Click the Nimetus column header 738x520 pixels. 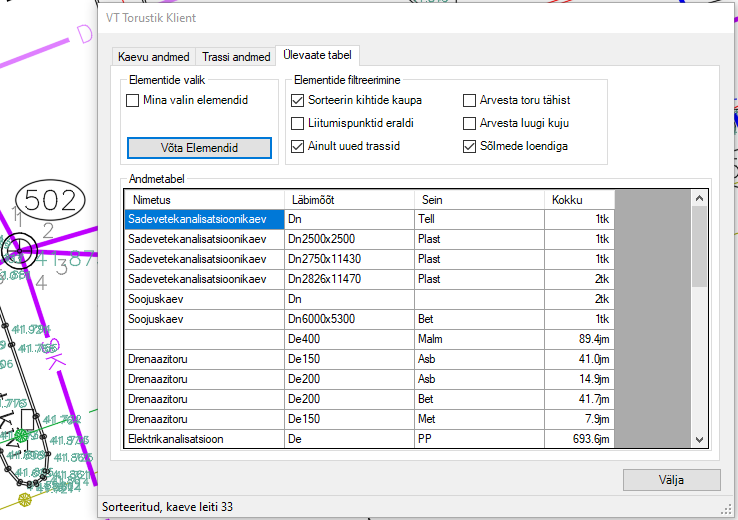(x=204, y=200)
